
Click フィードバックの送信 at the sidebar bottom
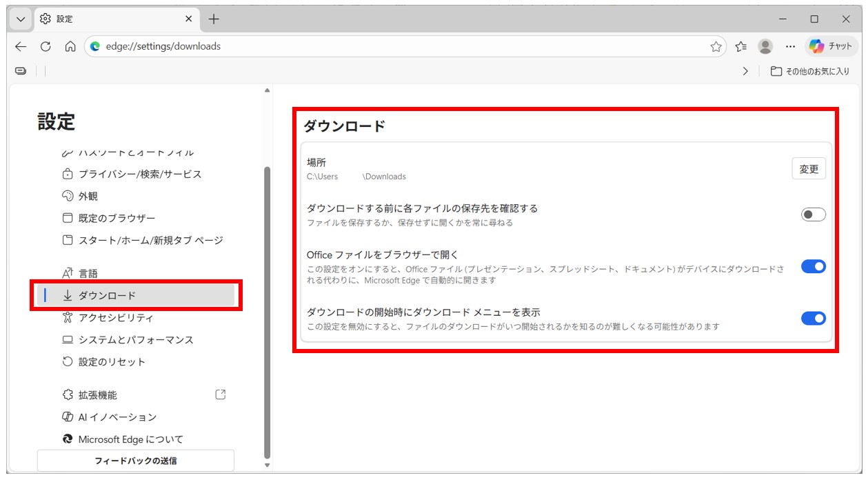134,460
